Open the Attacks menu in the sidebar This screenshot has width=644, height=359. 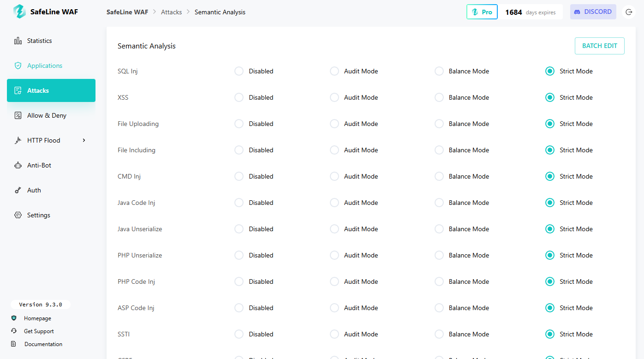click(51, 90)
